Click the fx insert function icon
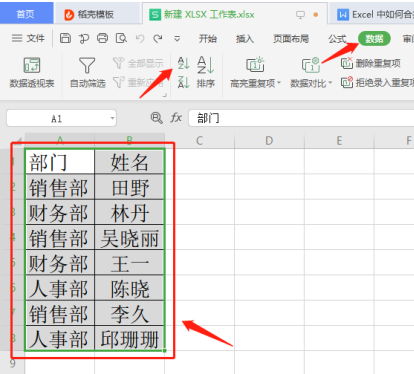414x374 pixels. coord(176,118)
